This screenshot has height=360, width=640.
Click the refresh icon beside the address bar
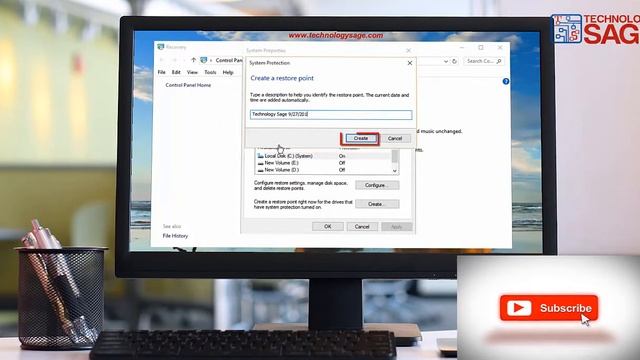454,61
